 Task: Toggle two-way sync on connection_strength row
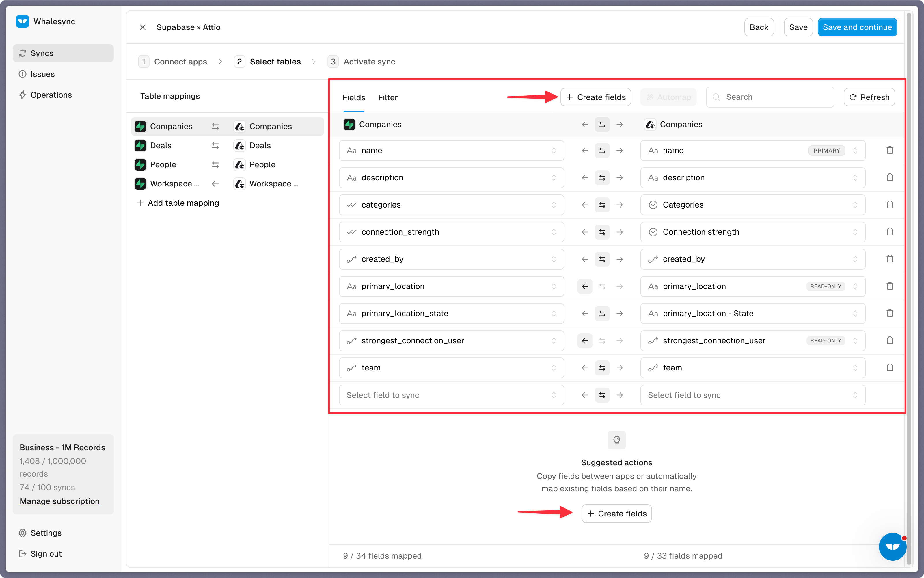[x=602, y=232]
